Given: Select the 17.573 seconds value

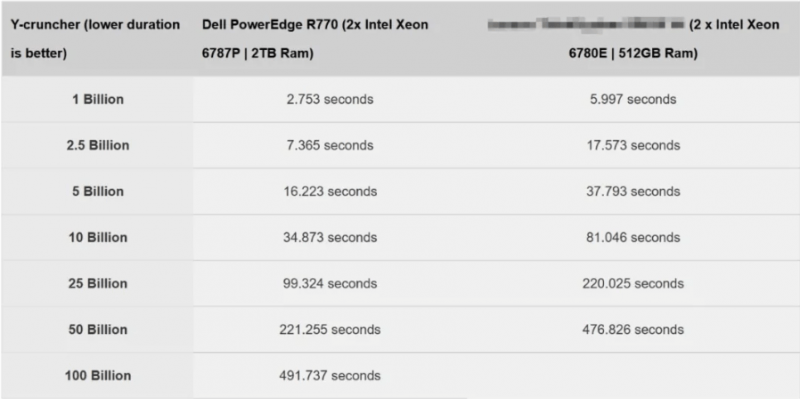Looking at the screenshot, I should [x=633, y=145].
